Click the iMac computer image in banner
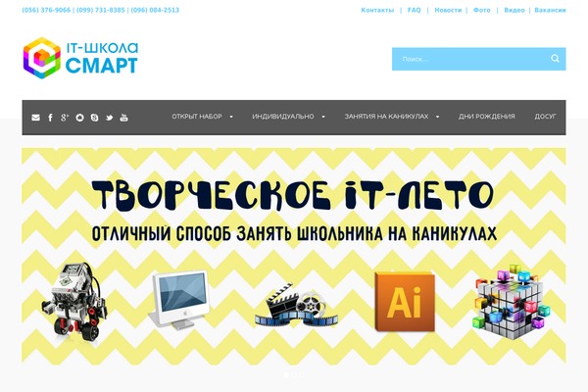 coord(179,300)
